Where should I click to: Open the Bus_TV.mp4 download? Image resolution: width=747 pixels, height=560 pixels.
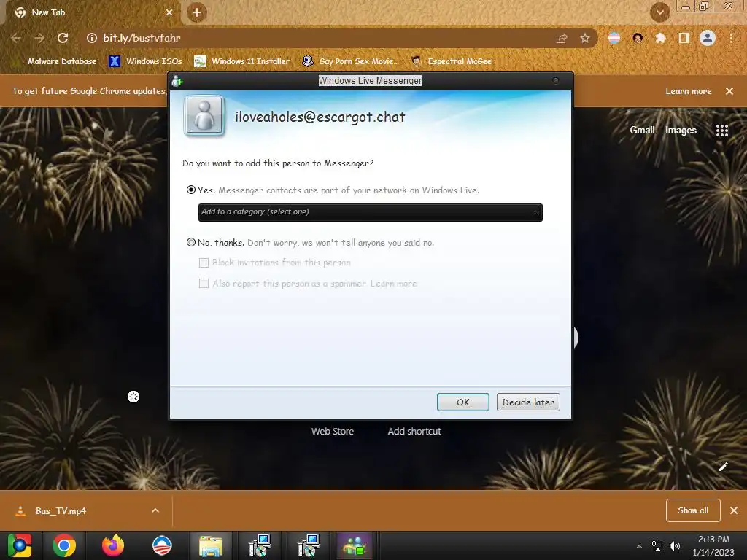pos(60,511)
